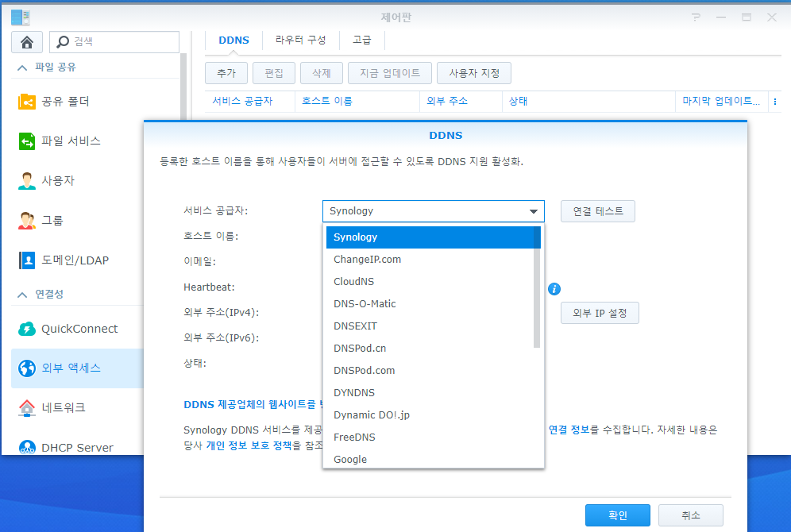791x532 pixels.
Task: Open 개인 정보 보호 정책 link
Action: coord(249,445)
